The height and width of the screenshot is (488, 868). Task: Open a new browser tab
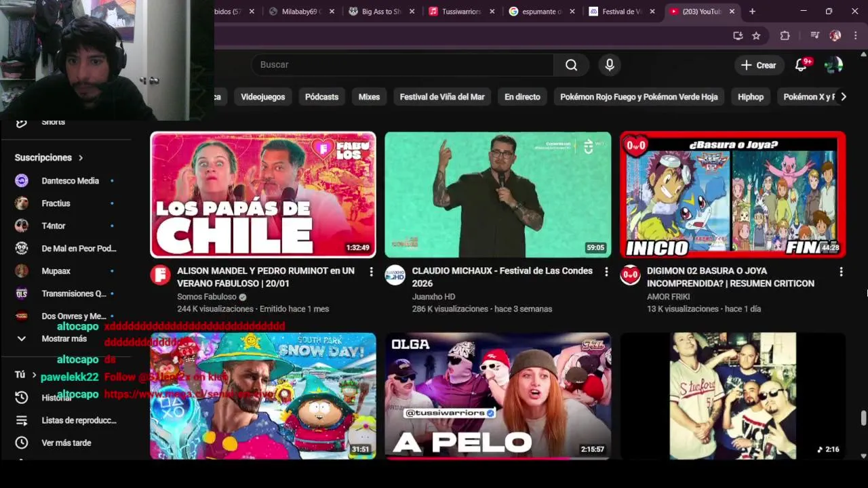click(x=752, y=12)
